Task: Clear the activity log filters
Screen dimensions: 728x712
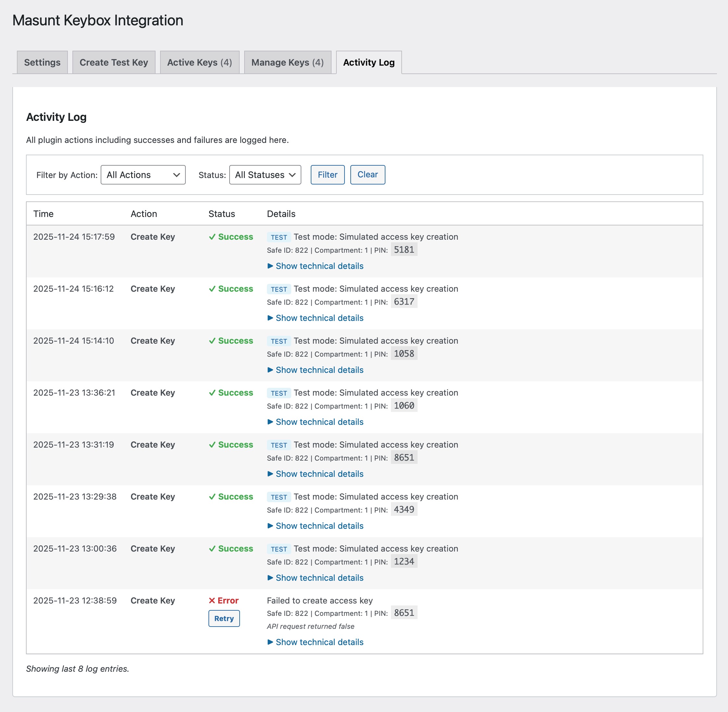Action: pyautogui.click(x=368, y=174)
